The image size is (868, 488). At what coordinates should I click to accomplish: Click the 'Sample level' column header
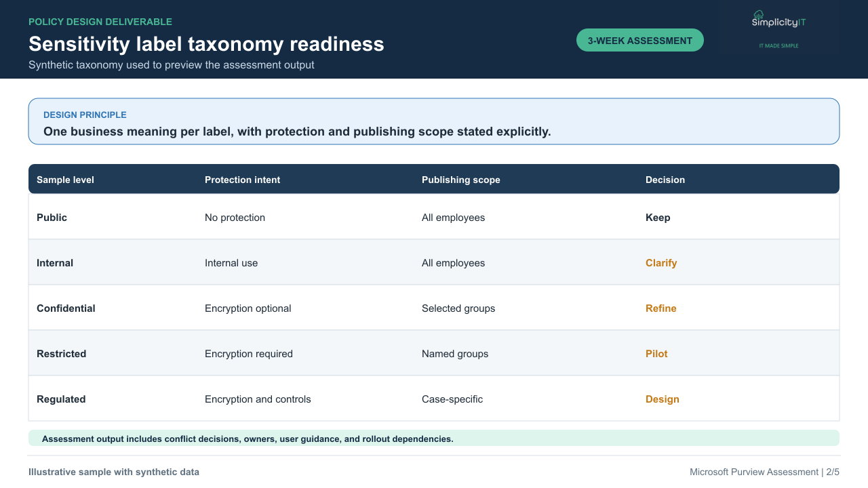[65, 180]
